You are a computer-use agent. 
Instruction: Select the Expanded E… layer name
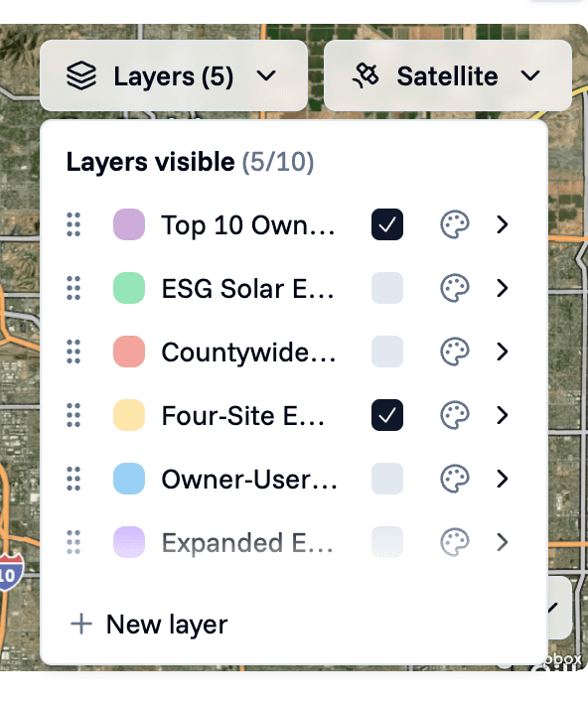[x=247, y=543]
